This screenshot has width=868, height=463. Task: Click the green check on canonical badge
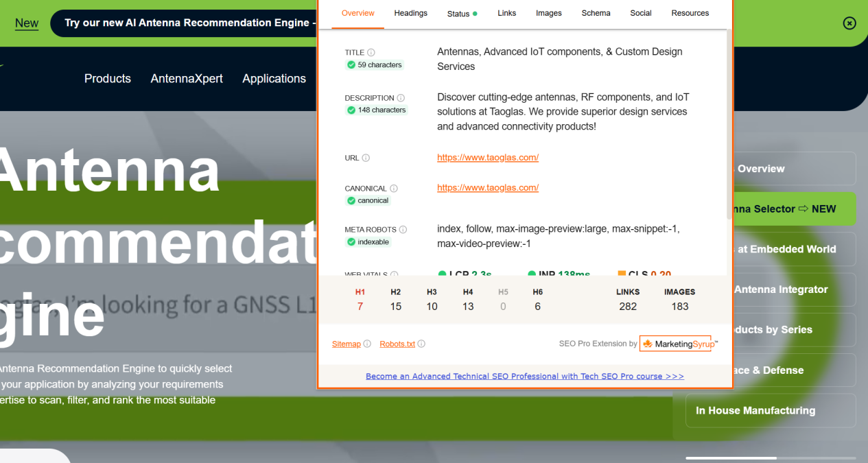(351, 200)
